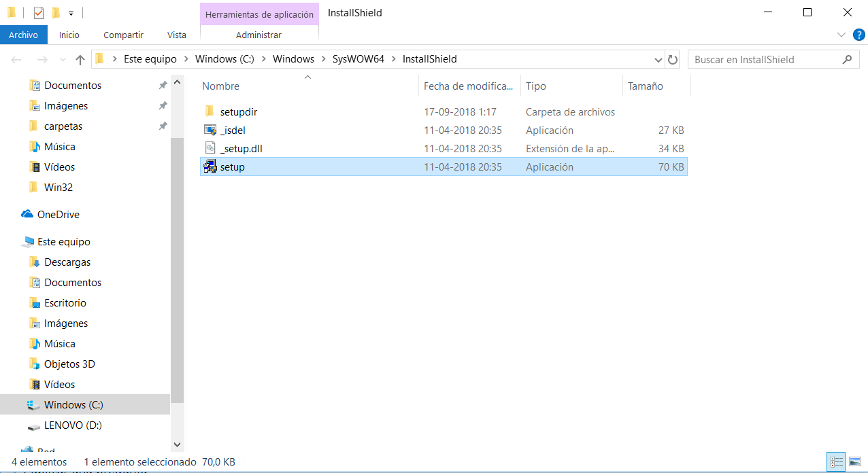Click Windows (C:) breadcrumb in address bar
The height and width of the screenshot is (473, 868).
(224, 59)
